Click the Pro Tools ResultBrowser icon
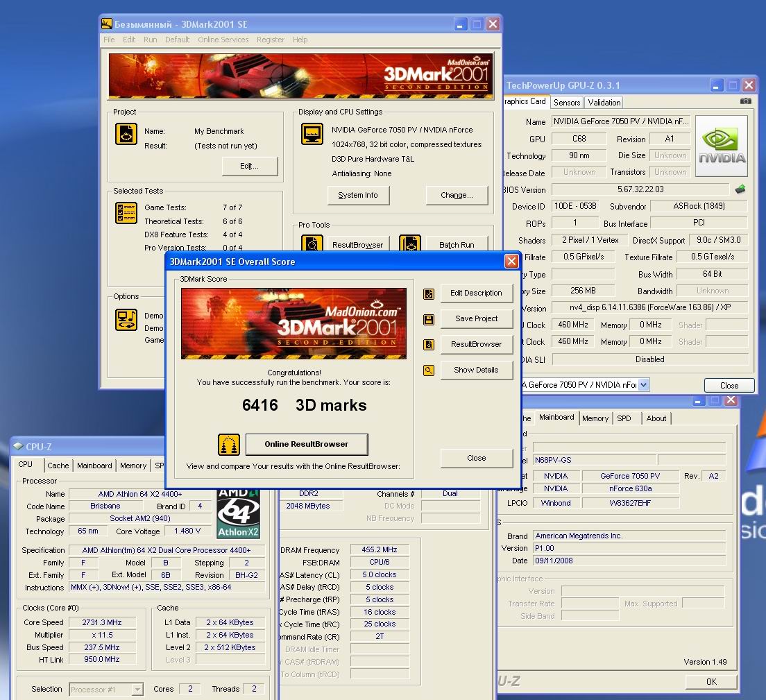766x700 pixels. coord(312,243)
